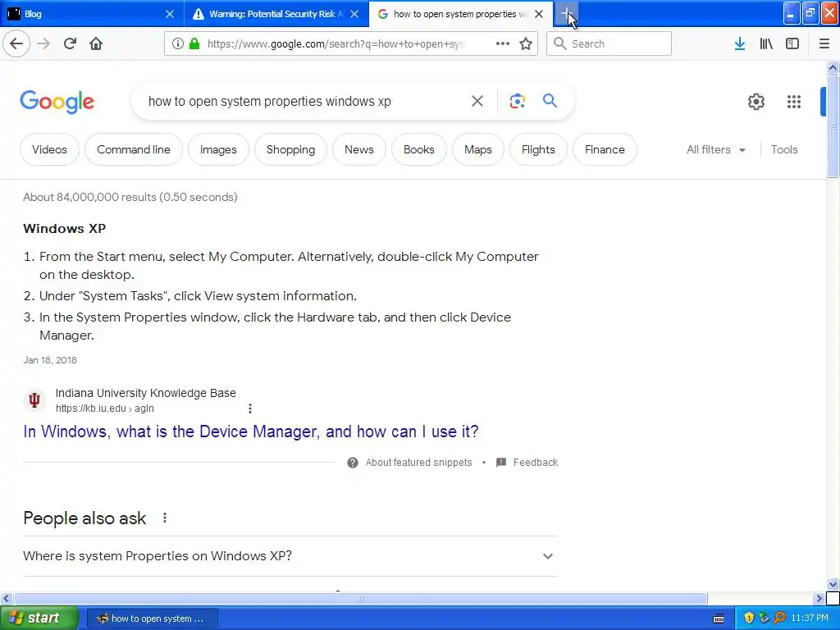The width and height of the screenshot is (840, 630).
Task: Open the browser home page
Action: point(96,43)
